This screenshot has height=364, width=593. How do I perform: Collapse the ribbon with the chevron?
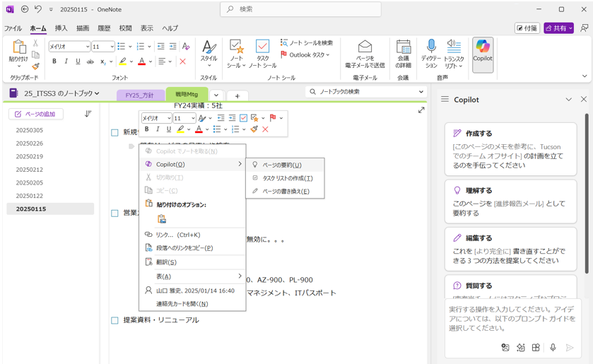(585, 76)
